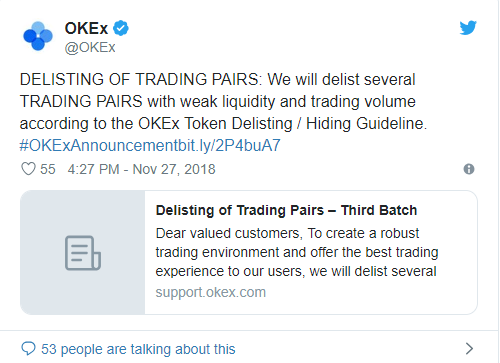This screenshot has width=500, height=363.
Task: Open the OKEx display name
Action: [x=86, y=28]
